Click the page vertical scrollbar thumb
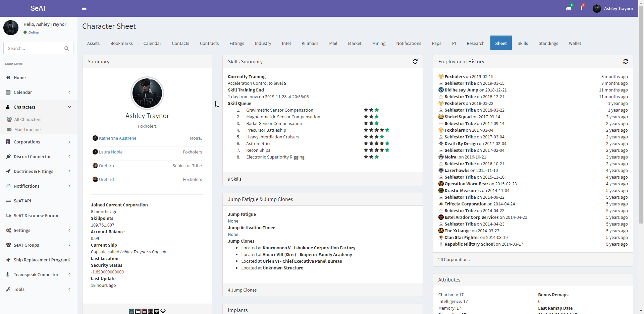Viewport: 644px width, 314px height. (x=641, y=114)
